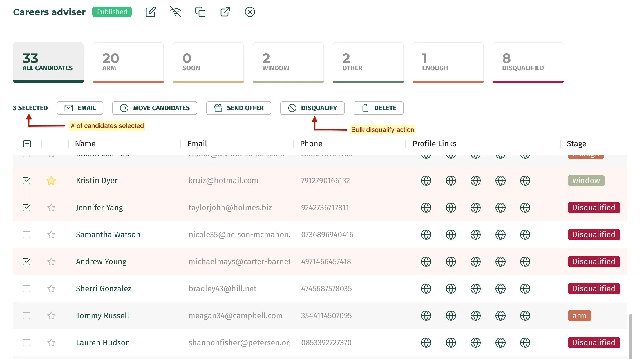This screenshot has width=644, height=359.
Task: Show the Window stage candidates tab
Action: coord(288,63)
